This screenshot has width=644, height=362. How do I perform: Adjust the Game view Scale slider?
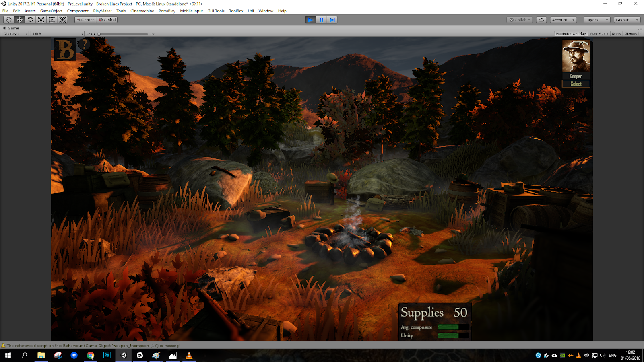click(123, 34)
